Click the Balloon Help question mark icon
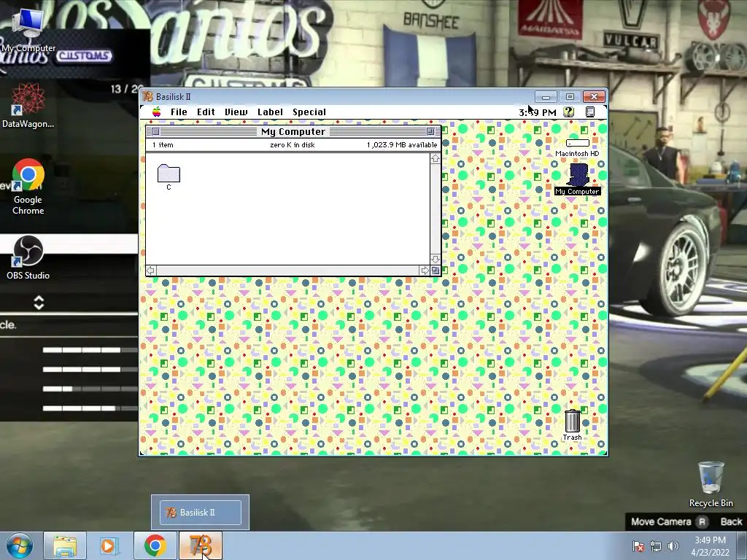This screenshot has width=747, height=560. (x=568, y=112)
